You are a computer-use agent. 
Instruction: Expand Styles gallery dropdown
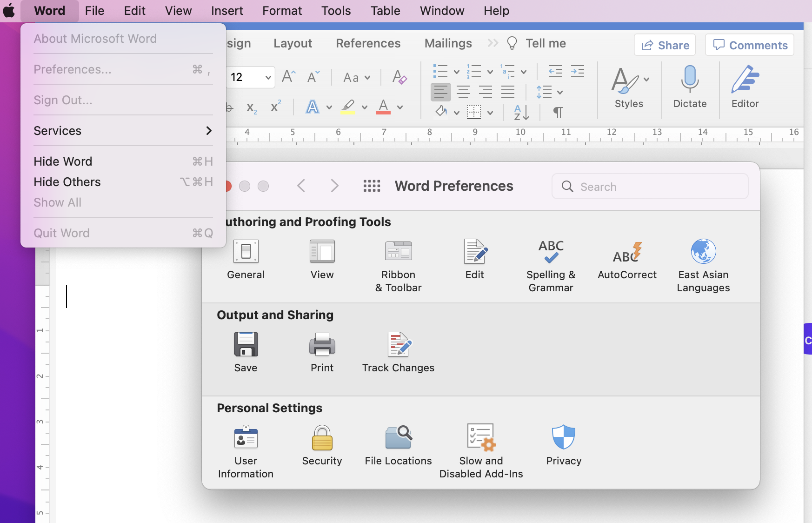tap(646, 79)
